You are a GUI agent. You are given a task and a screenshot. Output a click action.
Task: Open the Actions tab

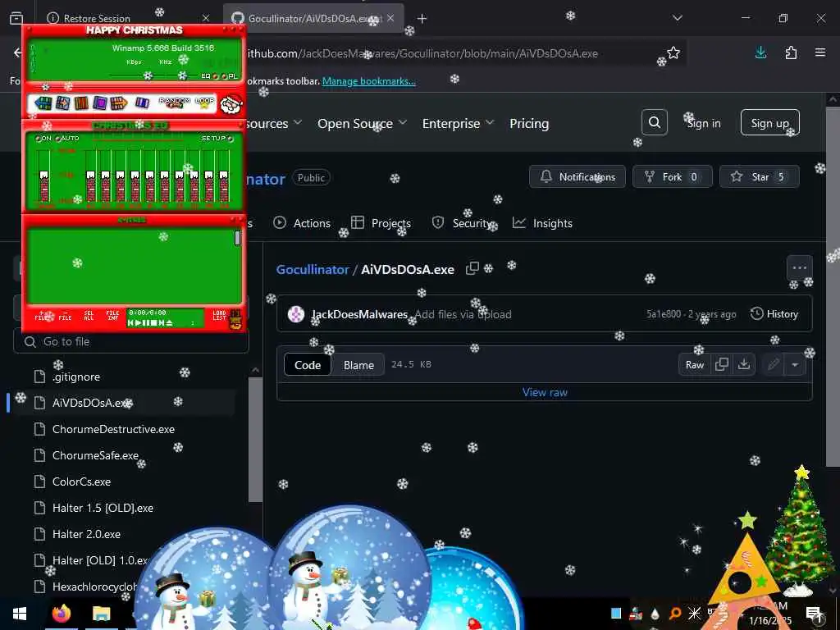pos(302,223)
